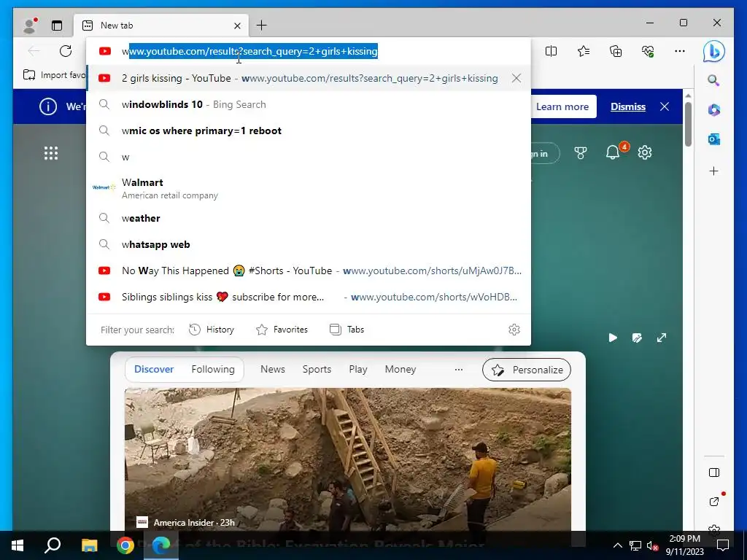The width and height of the screenshot is (747, 560).
Task: Open Siblings siblings kiss suggestion
Action: pyautogui.click(x=309, y=297)
